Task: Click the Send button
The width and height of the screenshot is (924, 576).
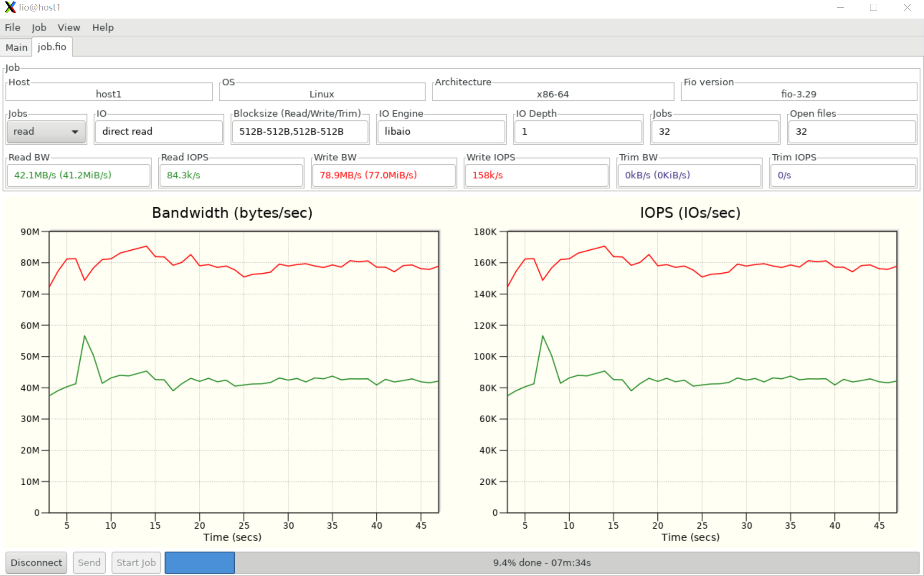Action: coord(89,563)
